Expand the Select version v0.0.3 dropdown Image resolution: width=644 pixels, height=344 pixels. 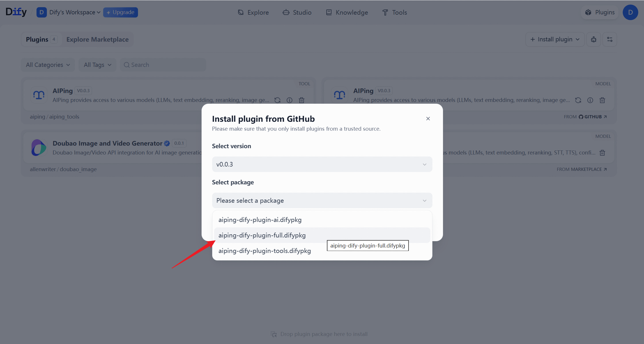pos(322,164)
